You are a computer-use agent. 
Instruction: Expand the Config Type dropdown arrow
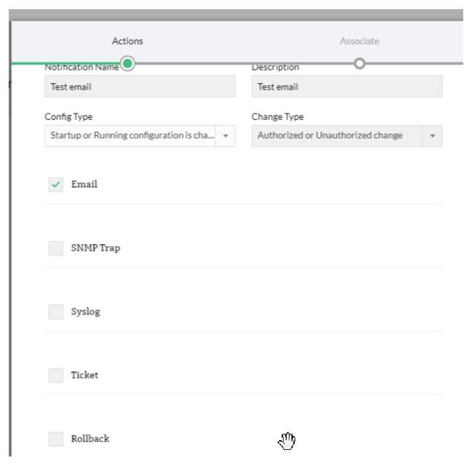[x=226, y=136]
